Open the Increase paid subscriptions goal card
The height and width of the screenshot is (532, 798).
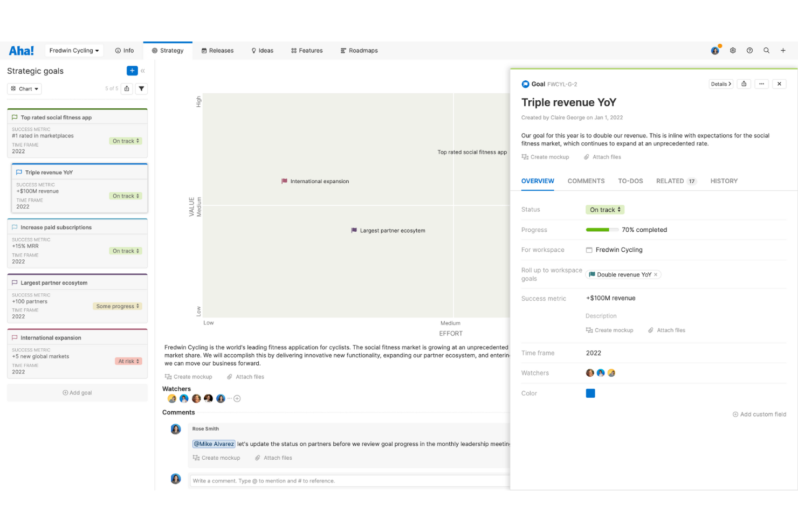pyautogui.click(x=77, y=243)
